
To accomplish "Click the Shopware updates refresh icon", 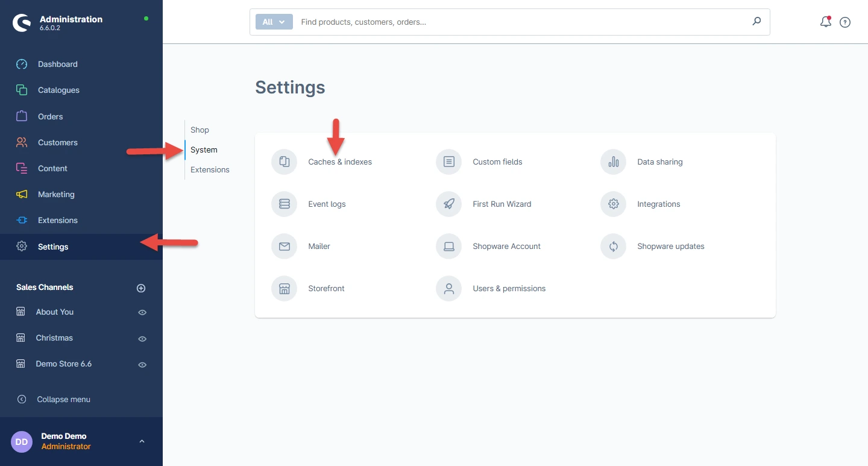I will click(613, 246).
